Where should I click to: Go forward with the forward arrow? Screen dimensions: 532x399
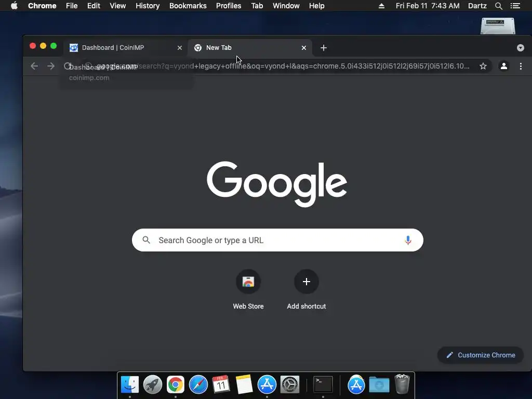[51, 66]
